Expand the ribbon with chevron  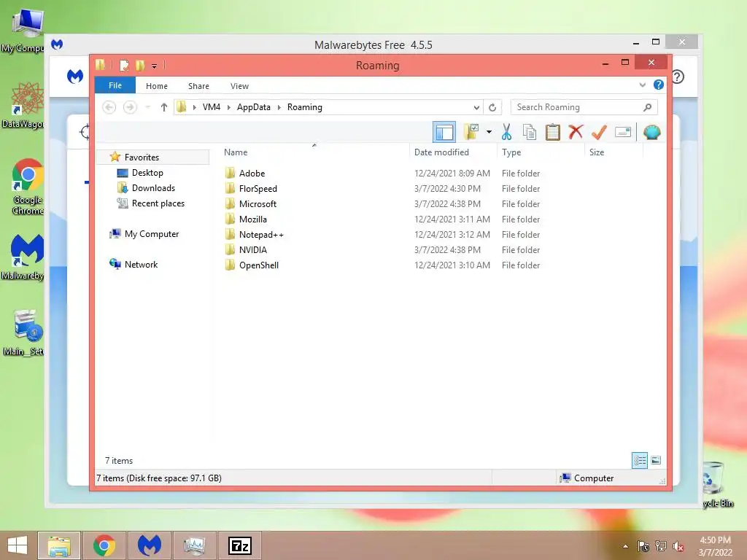tap(642, 85)
